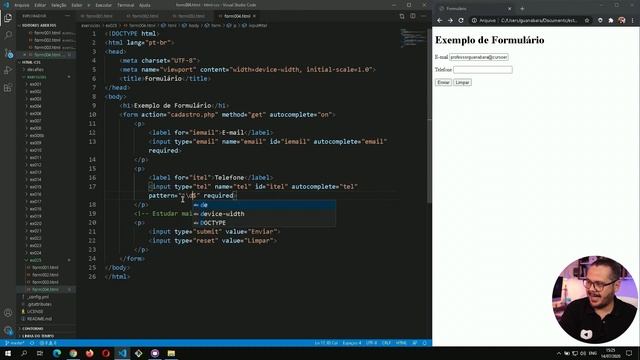Open the Extensions view in the activity bar
The image size is (640, 360).
pos(8,88)
